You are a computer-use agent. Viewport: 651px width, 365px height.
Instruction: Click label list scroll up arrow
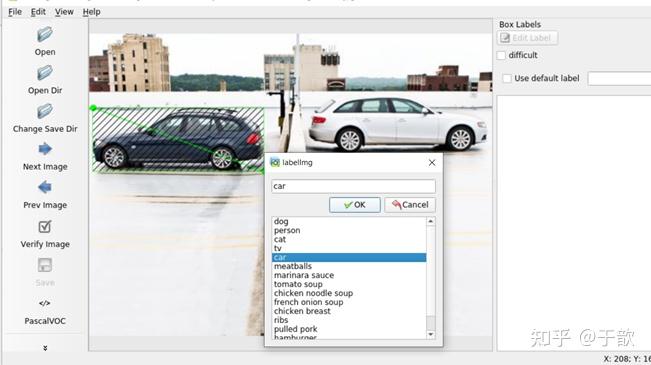[431, 221]
